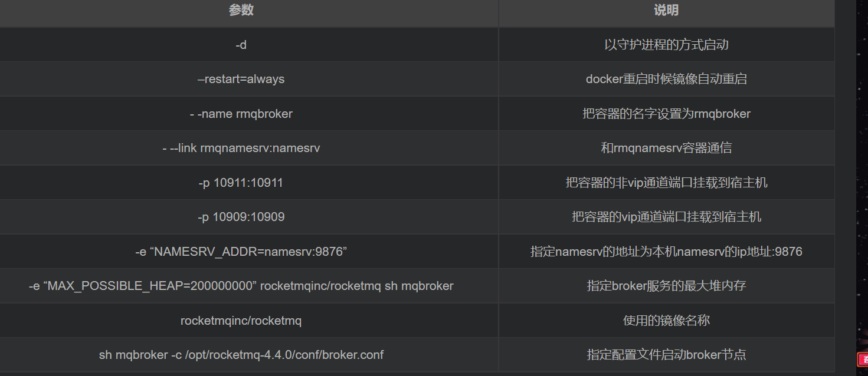Select the --link rmqnamesrv:namesrv cell
Screen dimensions: 868x376
(241, 148)
